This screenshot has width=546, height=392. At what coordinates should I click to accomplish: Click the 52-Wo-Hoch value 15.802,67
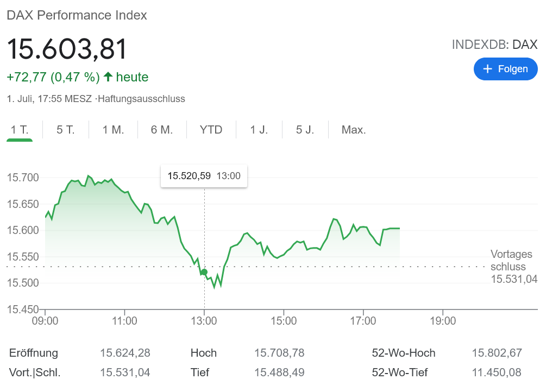[497, 353]
